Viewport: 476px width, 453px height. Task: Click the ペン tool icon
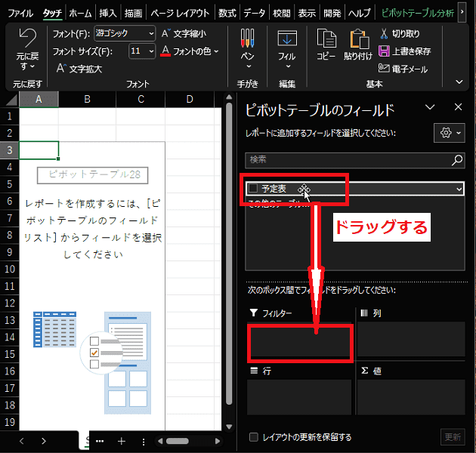[247, 39]
